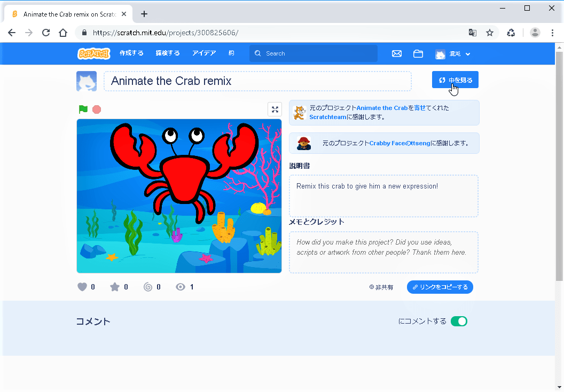Open the Animate the Crab link
The image size is (564, 392).
[x=382, y=108]
